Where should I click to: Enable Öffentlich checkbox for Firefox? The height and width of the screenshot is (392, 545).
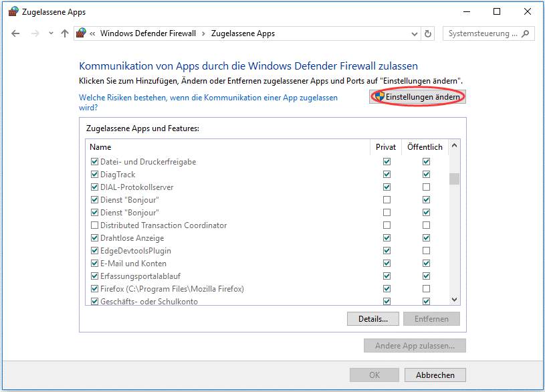tap(426, 289)
